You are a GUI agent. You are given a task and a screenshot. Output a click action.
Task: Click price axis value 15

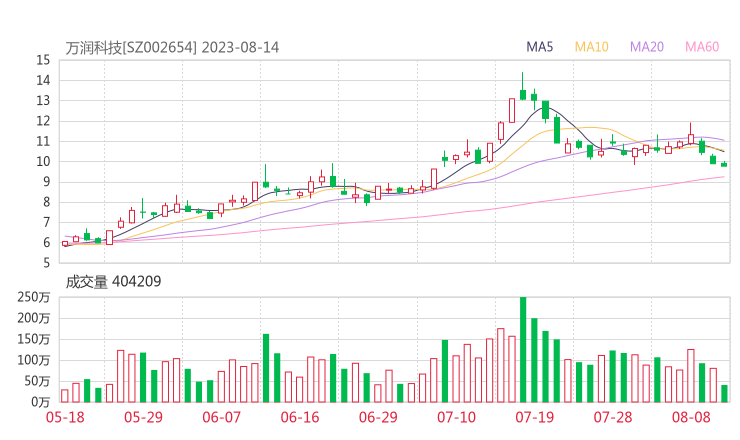tap(43, 60)
